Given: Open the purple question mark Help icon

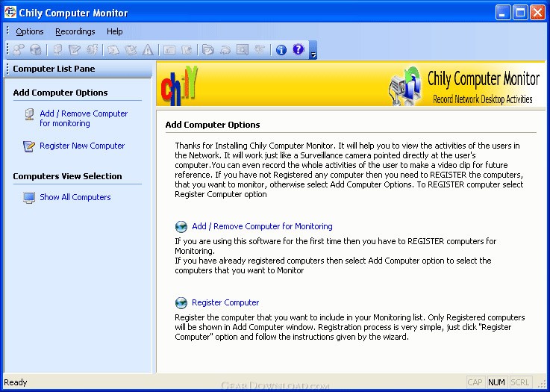Looking at the screenshot, I should 299,49.
